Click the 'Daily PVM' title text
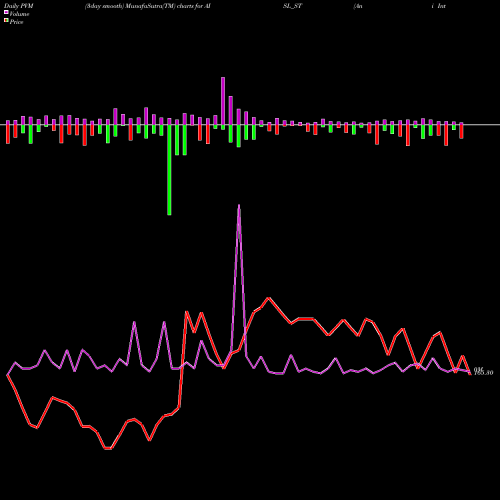This screenshot has height=500, width=500. (x=20, y=6)
